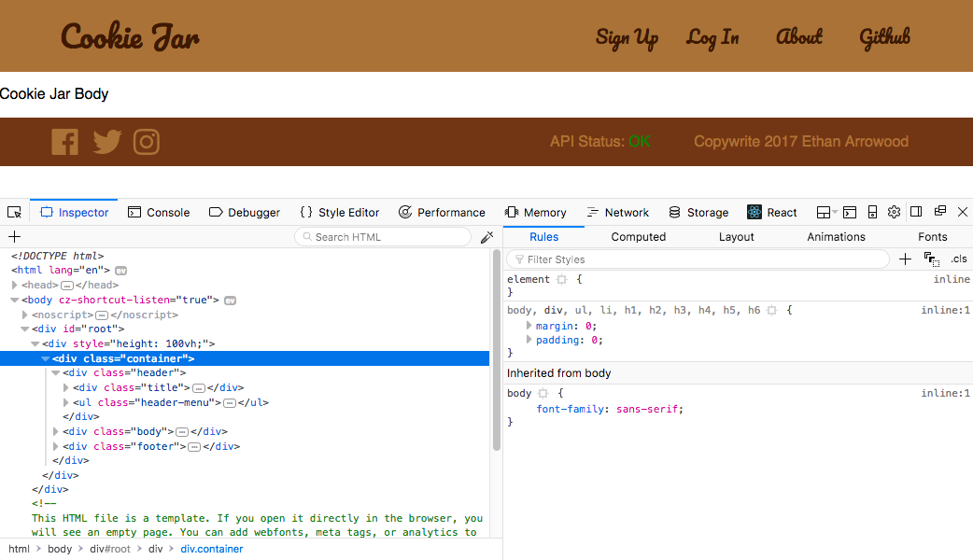Collapse the div id root node
The width and height of the screenshot is (973, 560).
point(25,329)
